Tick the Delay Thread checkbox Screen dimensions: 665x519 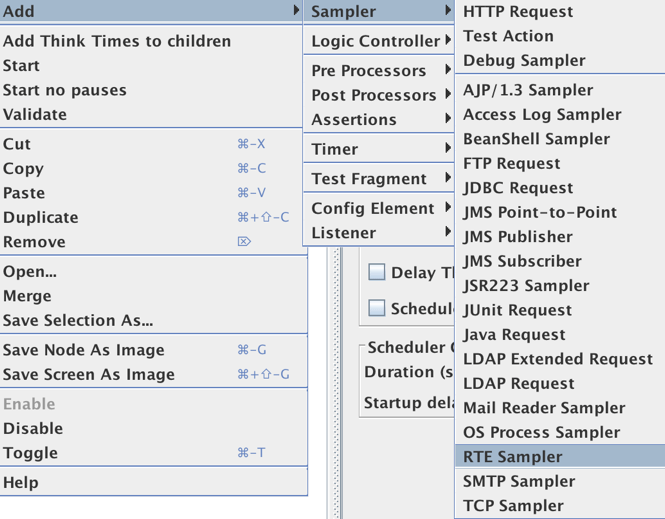click(377, 272)
